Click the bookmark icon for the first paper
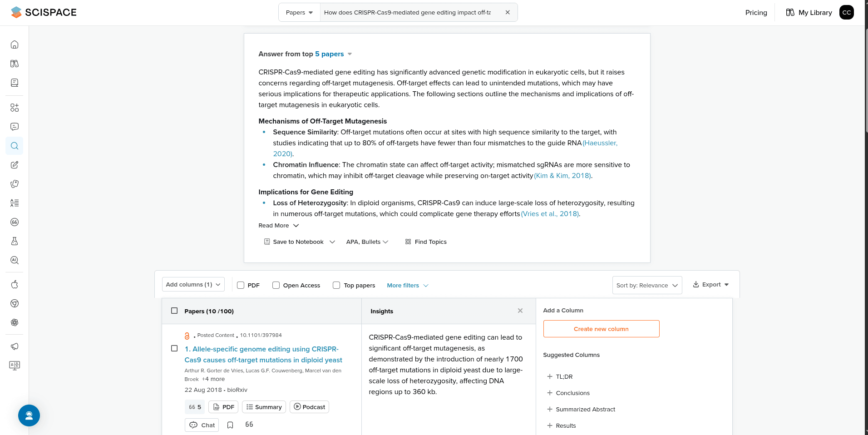The height and width of the screenshot is (435, 868). point(230,425)
